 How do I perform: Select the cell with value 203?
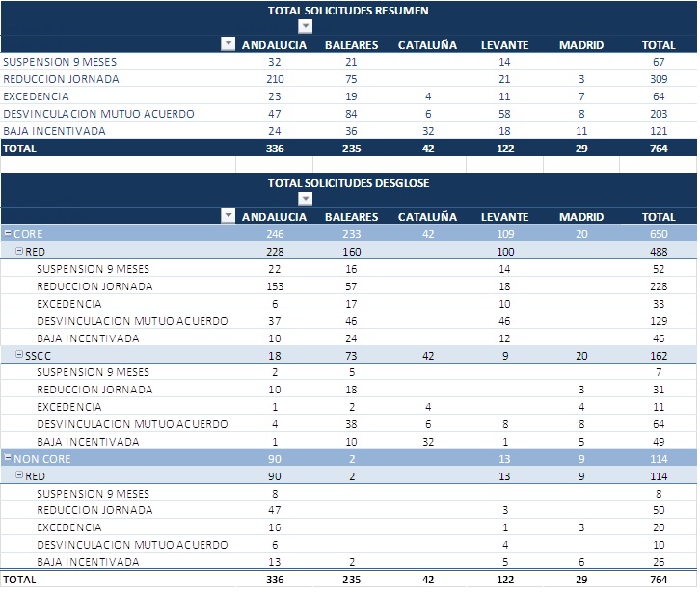(x=659, y=114)
